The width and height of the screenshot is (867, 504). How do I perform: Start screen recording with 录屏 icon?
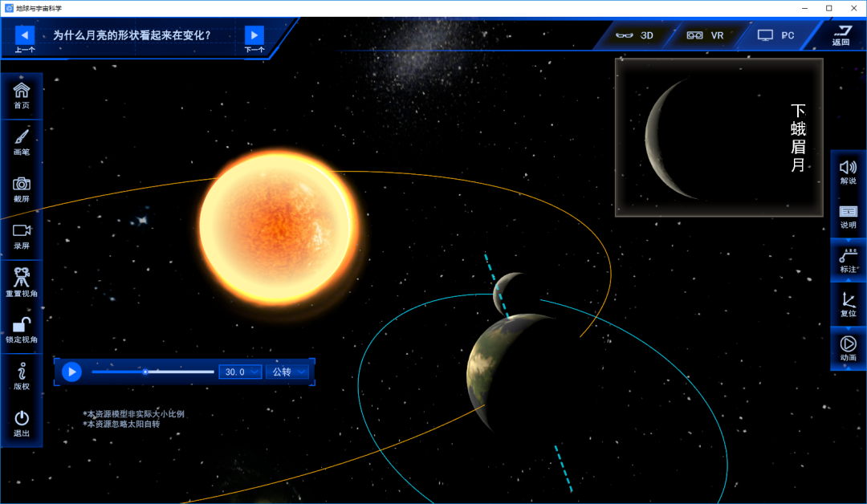pos(22,236)
